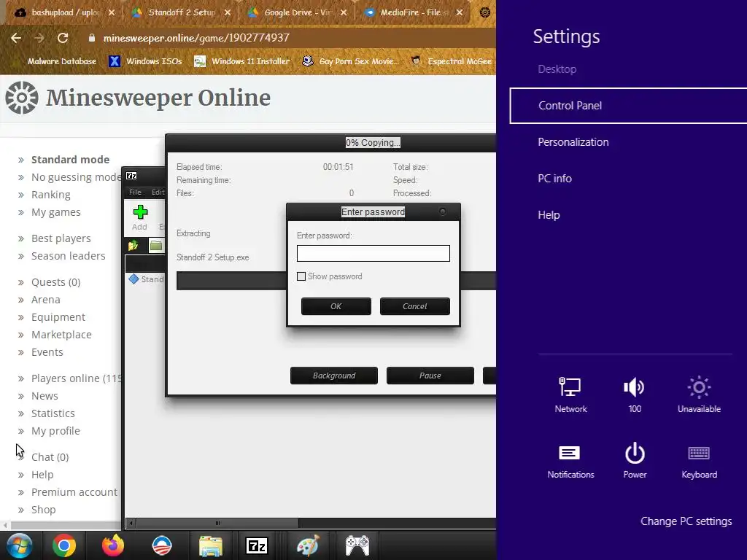Open Help in the Settings charm
This screenshot has height=560, width=747.
click(x=549, y=215)
